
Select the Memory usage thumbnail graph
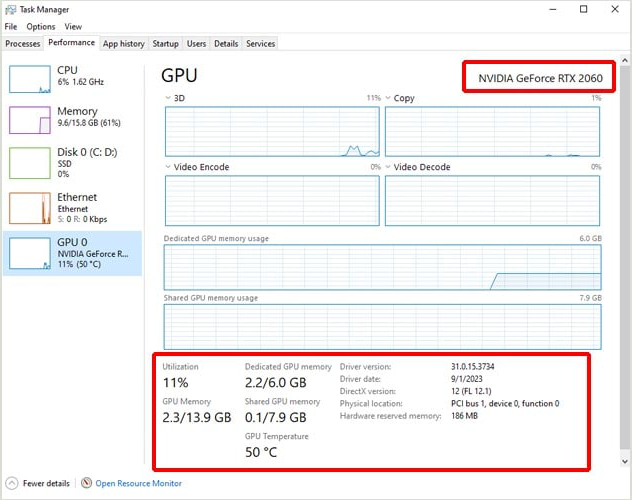coord(29,120)
